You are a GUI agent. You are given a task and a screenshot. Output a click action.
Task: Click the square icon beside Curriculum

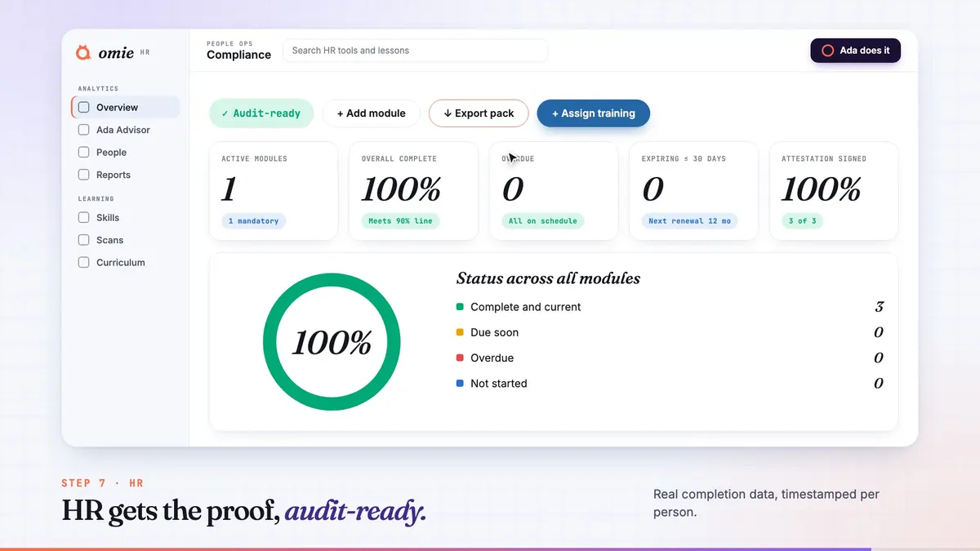point(83,262)
